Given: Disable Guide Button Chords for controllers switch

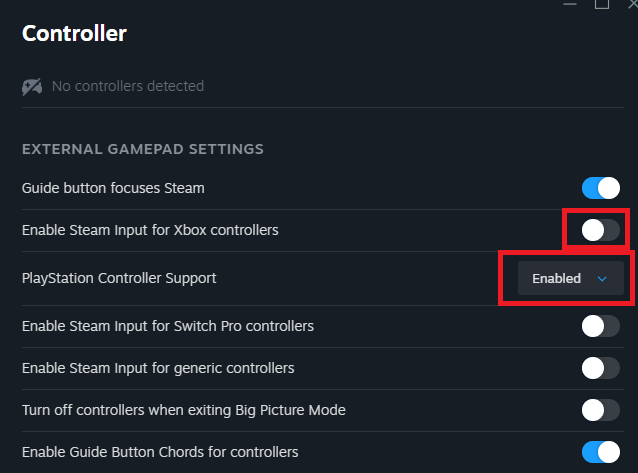Looking at the screenshot, I should (601, 452).
